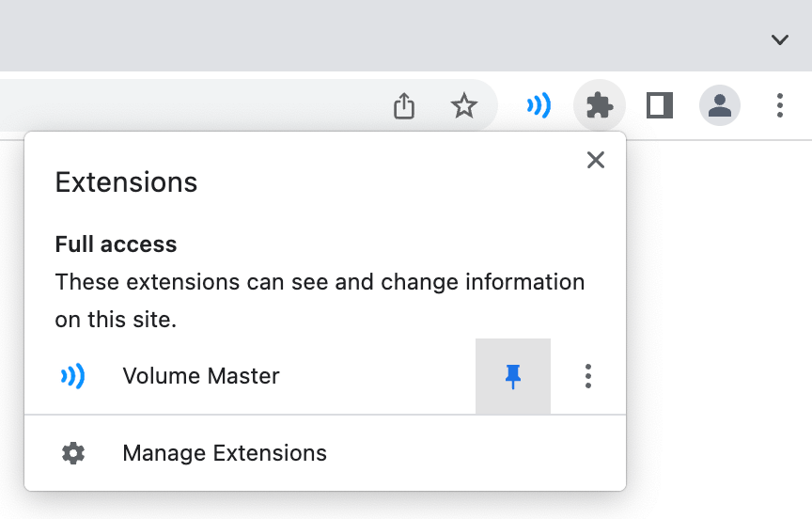Click the share page icon in address bar

coord(404,105)
